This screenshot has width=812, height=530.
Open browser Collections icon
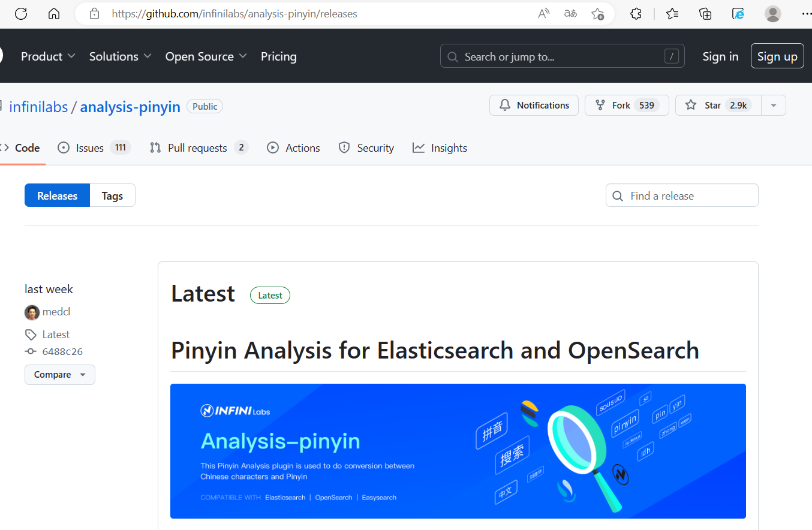tap(705, 14)
